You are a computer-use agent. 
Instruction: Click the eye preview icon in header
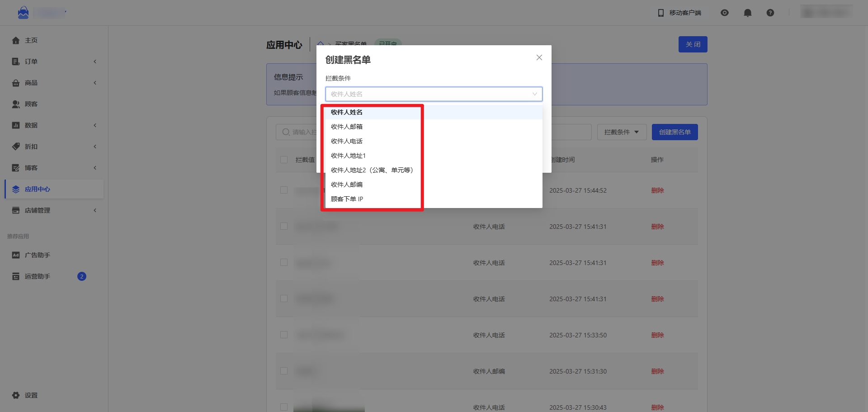point(725,13)
